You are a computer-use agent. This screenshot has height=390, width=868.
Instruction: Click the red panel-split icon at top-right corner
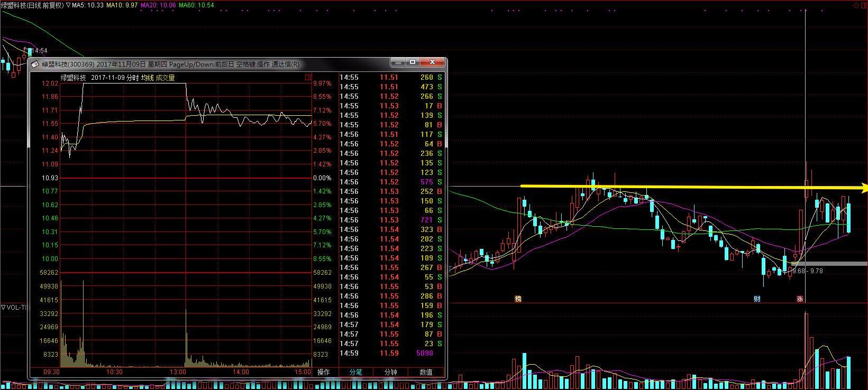(863, 5)
